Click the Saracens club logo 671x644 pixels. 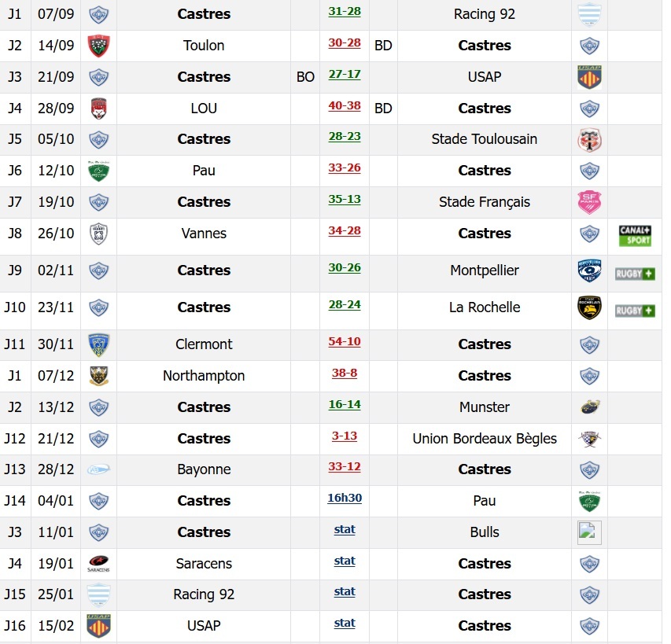point(99,564)
